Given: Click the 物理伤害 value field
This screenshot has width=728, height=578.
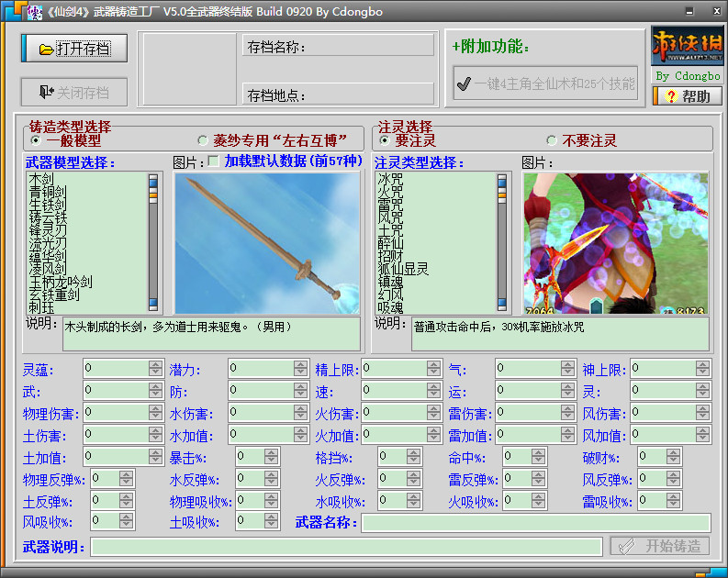Looking at the screenshot, I should click(x=117, y=412).
